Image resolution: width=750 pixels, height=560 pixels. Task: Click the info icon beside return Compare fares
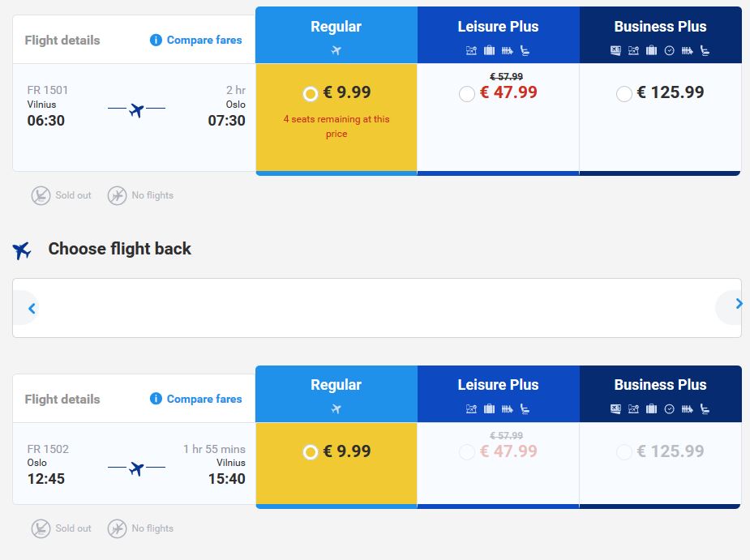tap(156, 399)
